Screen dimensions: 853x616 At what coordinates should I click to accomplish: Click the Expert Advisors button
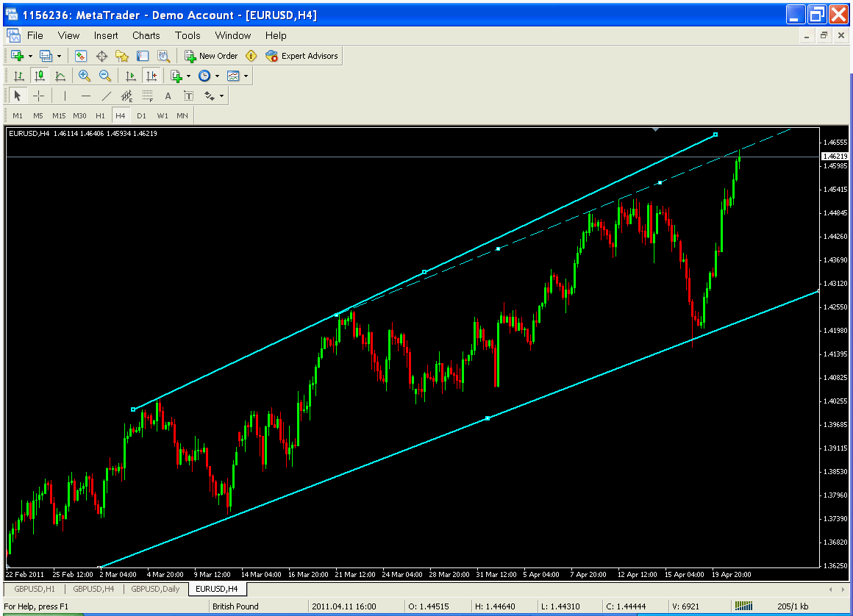pyautogui.click(x=302, y=56)
